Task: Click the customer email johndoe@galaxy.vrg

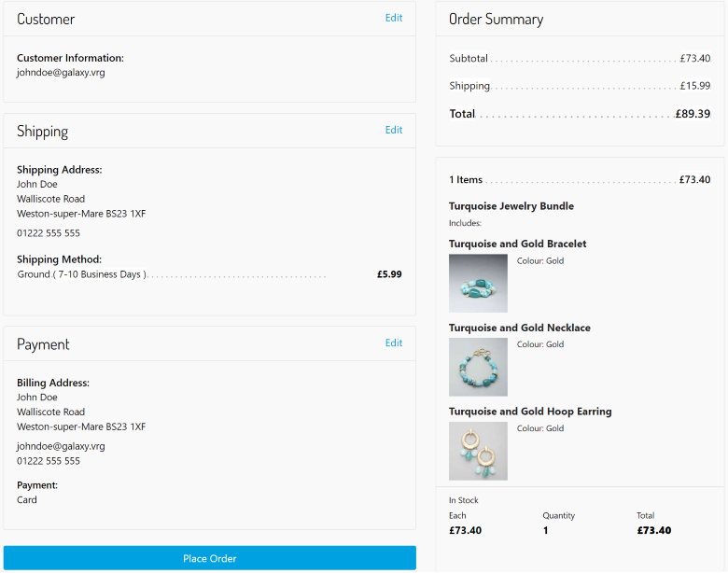Action: (x=61, y=72)
